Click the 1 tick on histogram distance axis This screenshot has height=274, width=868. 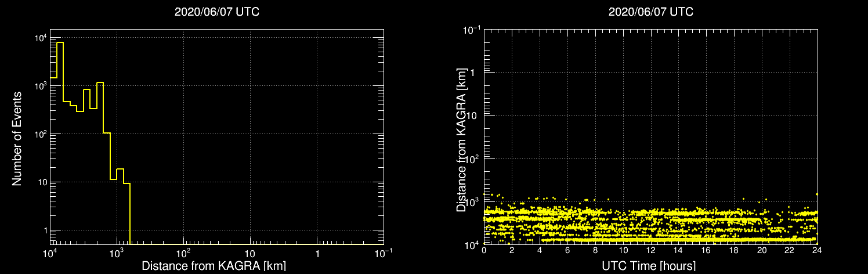click(317, 254)
